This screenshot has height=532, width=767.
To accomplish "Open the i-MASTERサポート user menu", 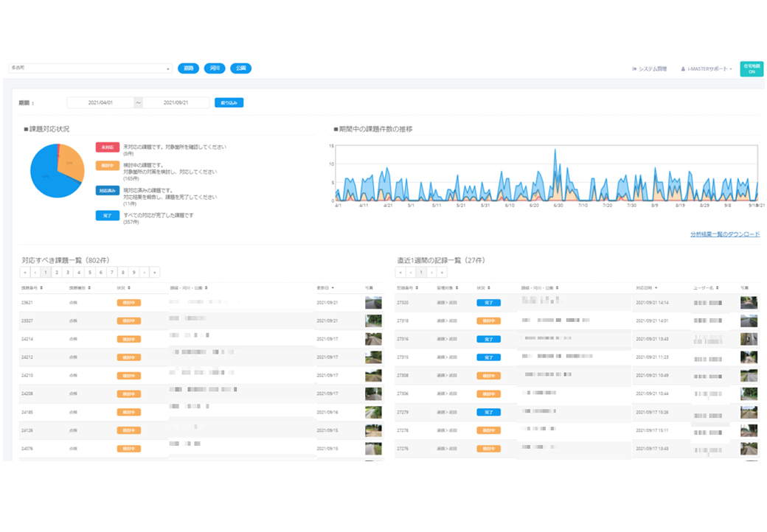I will tap(706, 69).
